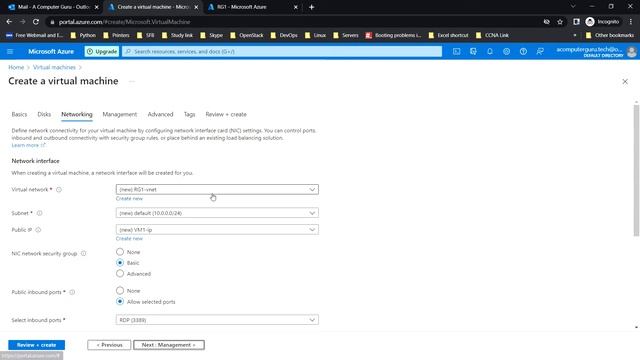The image size is (640, 360).
Task: Open Directories and subscriptions filter icon
Action: tap(473, 51)
